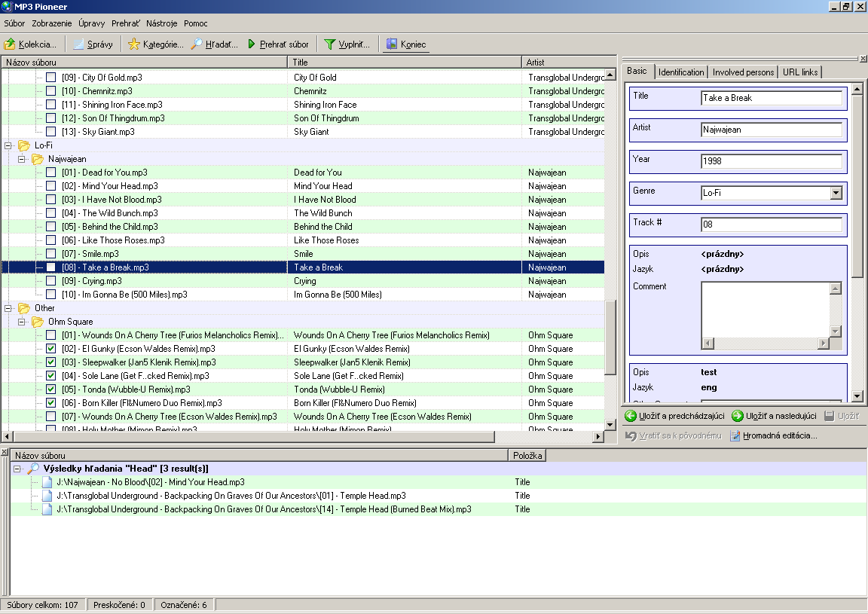Open the Nástroje menu
This screenshot has height=614, width=868.
[162, 23]
